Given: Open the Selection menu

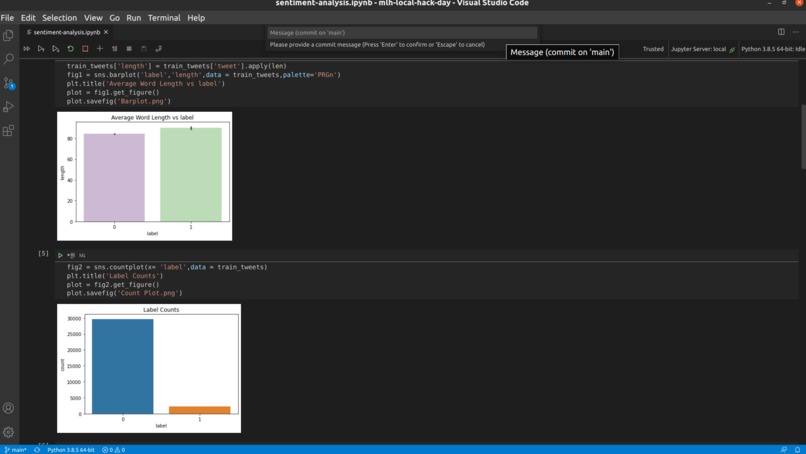Looking at the screenshot, I should (x=60, y=17).
